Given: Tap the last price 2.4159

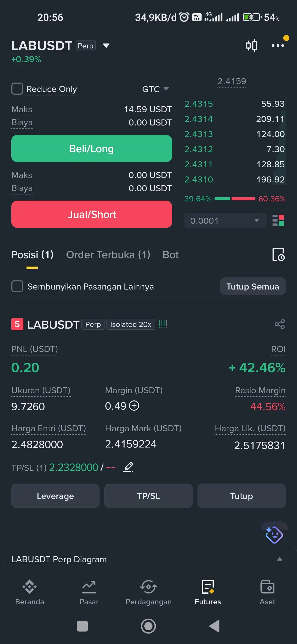Looking at the screenshot, I should 232,81.
